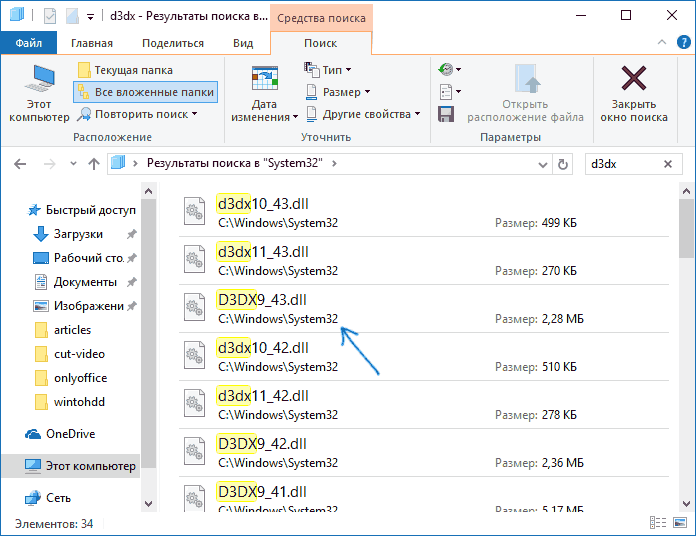
Task: Click This PC search location icon in the ribbon
Action: (x=39, y=93)
